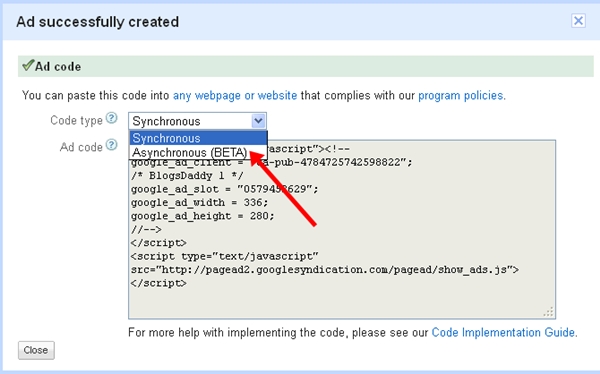Click the green checkmark beside Ad code heading
600x374 pixels.
[28, 65]
